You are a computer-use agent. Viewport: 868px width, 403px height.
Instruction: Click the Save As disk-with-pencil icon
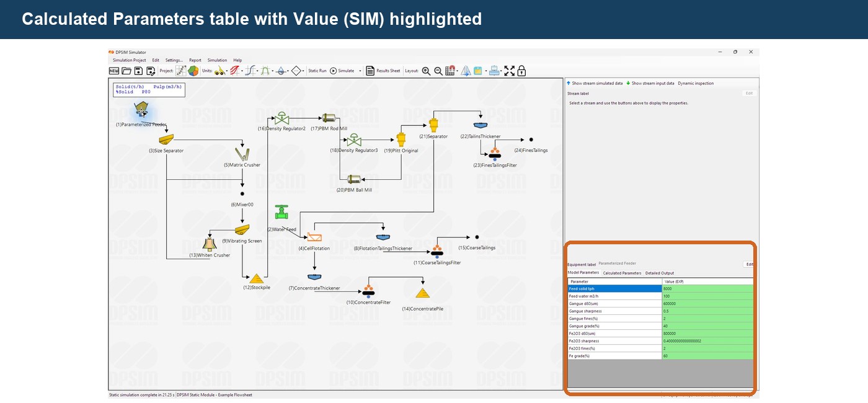coord(151,71)
